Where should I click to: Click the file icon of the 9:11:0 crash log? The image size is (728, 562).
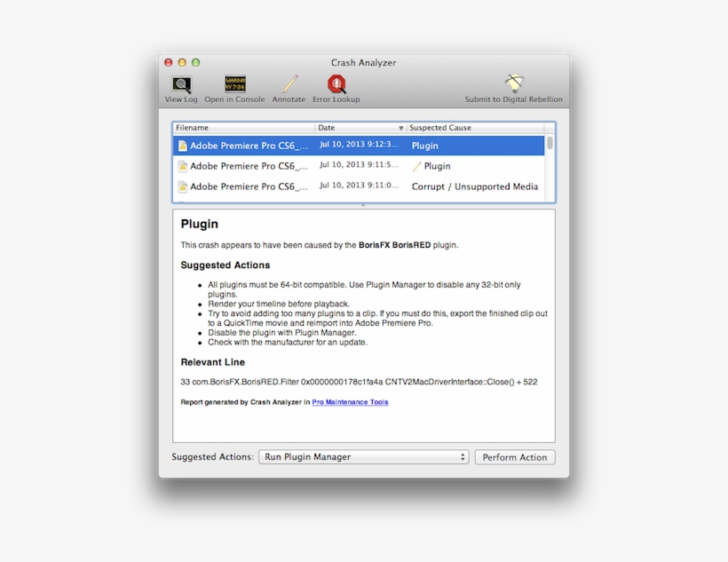click(183, 186)
